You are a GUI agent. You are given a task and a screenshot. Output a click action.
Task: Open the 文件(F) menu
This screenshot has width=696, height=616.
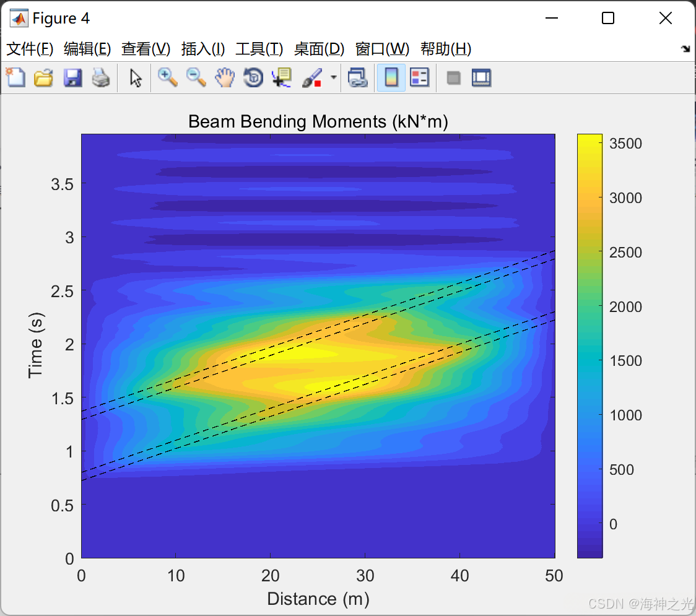click(x=30, y=49)
